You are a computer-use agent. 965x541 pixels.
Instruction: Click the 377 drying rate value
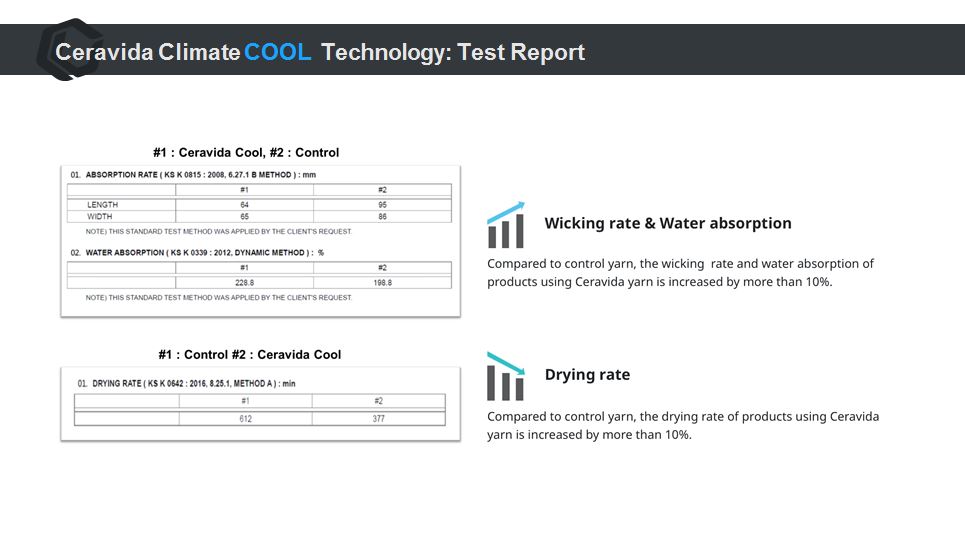click(x=378, y=419)
